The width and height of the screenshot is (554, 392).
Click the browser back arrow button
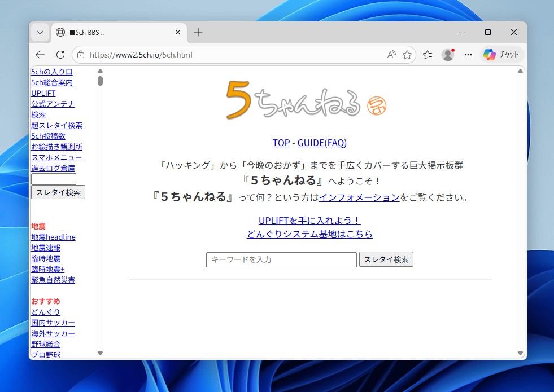(x=40, y=55)
